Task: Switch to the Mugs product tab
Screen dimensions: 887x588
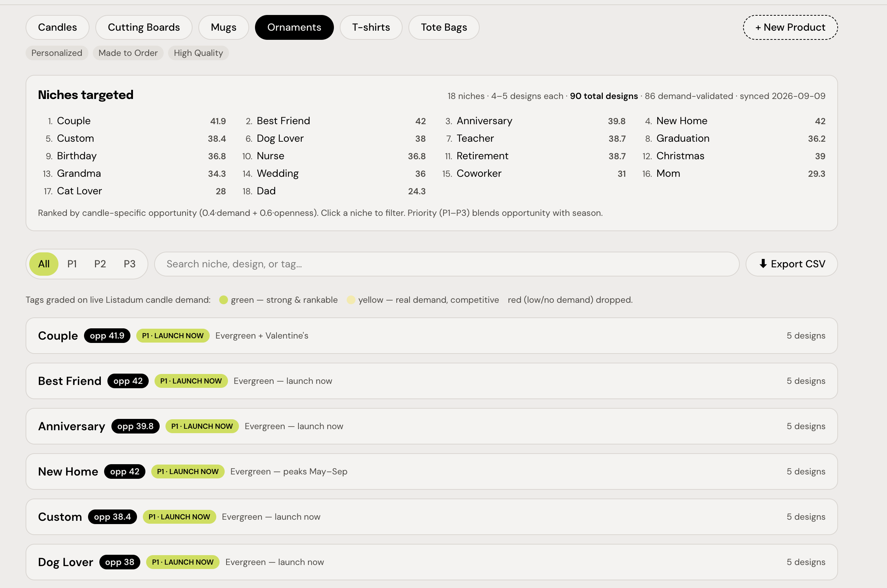Action: pos(224,27)
